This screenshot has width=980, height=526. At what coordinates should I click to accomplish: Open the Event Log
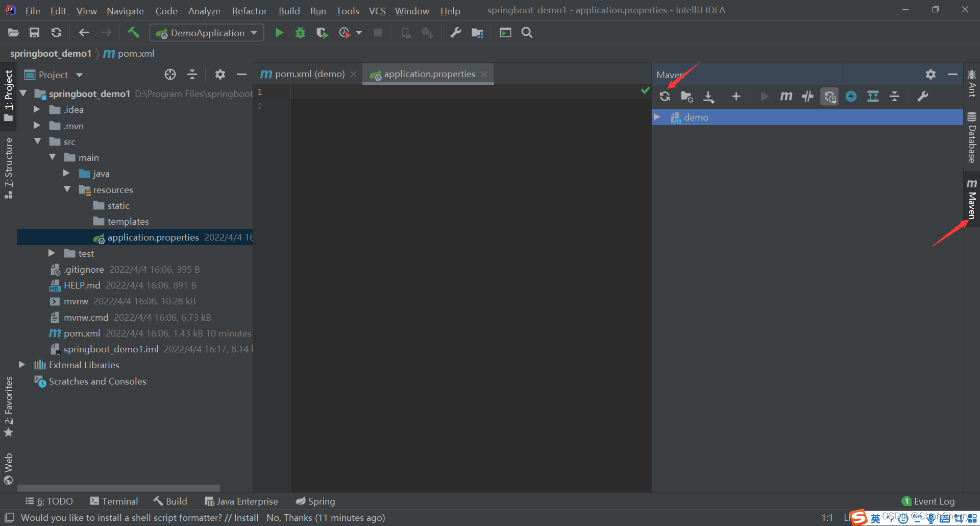pos(928,501)
